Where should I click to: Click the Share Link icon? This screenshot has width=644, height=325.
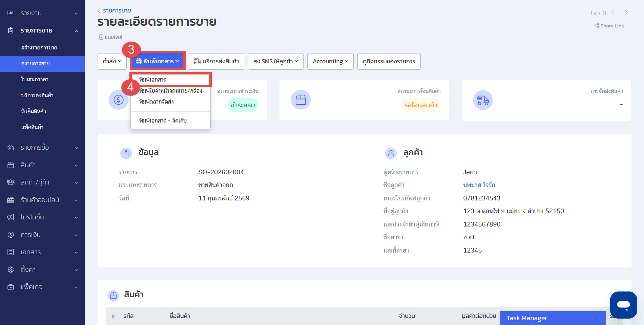pyautogui.click(x=597, y=26)
